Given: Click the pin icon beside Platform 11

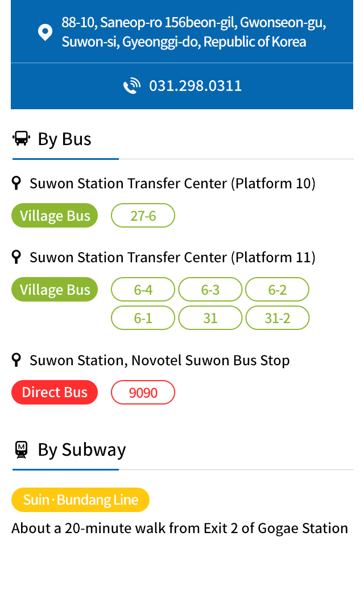Looking at the screenshot, I should (x=16, y=257).
